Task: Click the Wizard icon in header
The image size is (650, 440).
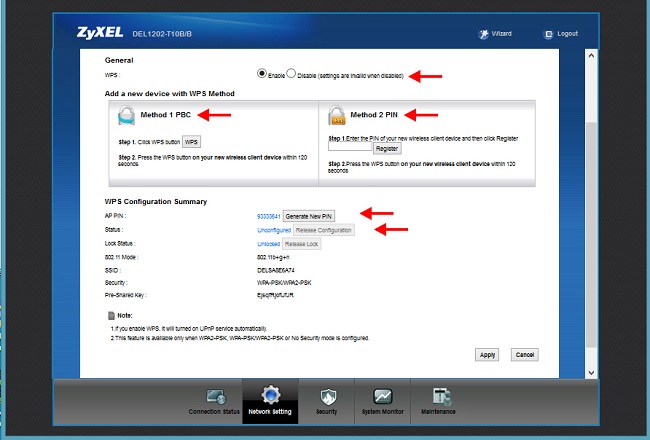Action: point(483,34)
